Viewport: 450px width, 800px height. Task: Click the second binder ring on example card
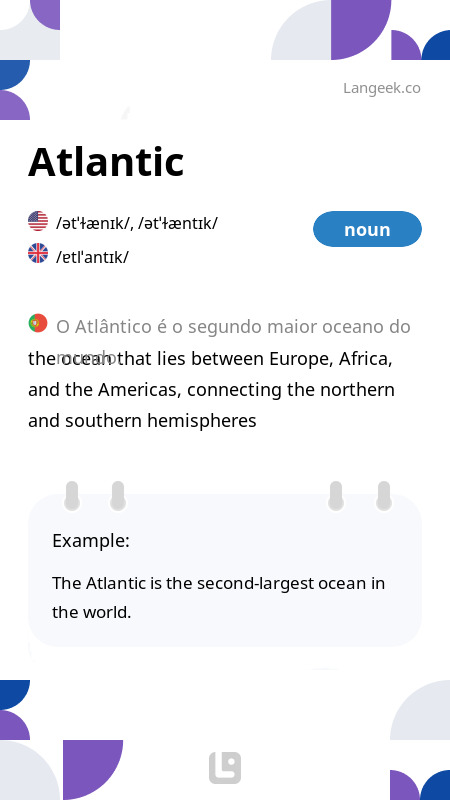[x=118, y=495]
